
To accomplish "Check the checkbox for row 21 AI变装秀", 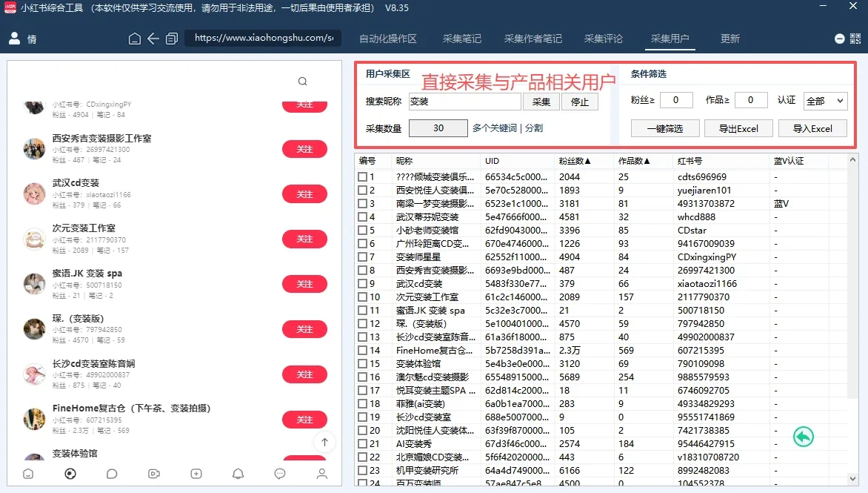I will (x=363, y=443).
